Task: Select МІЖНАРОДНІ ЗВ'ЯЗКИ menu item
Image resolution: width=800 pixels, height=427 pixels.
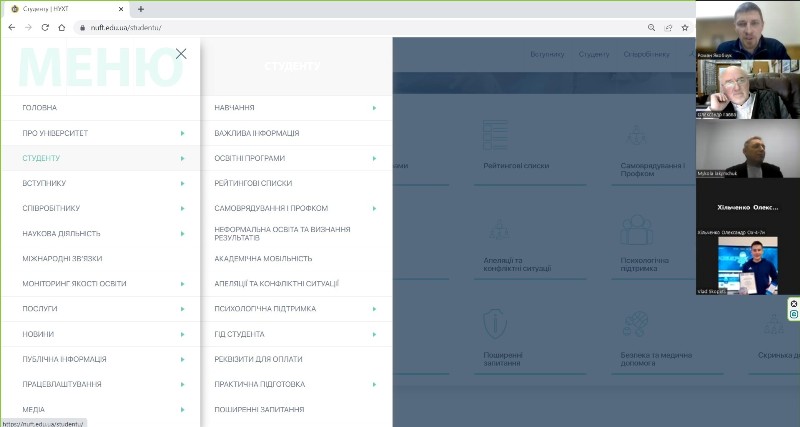Action: click(x=62, y=259)
